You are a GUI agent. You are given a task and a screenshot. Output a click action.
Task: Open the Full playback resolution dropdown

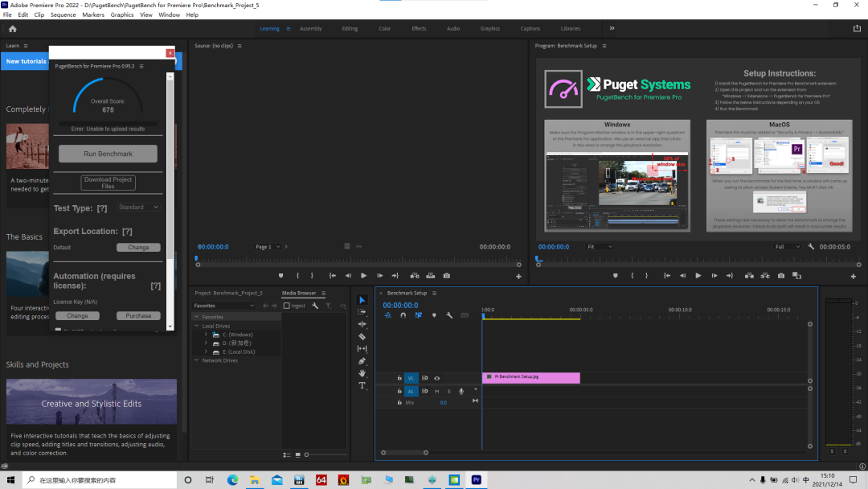click(x=787, y=247)
